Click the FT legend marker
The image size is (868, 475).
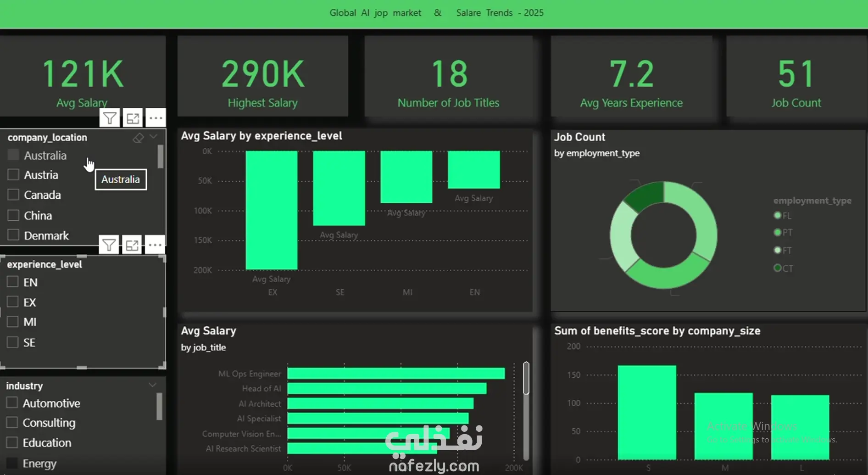(x=777, y=250)
